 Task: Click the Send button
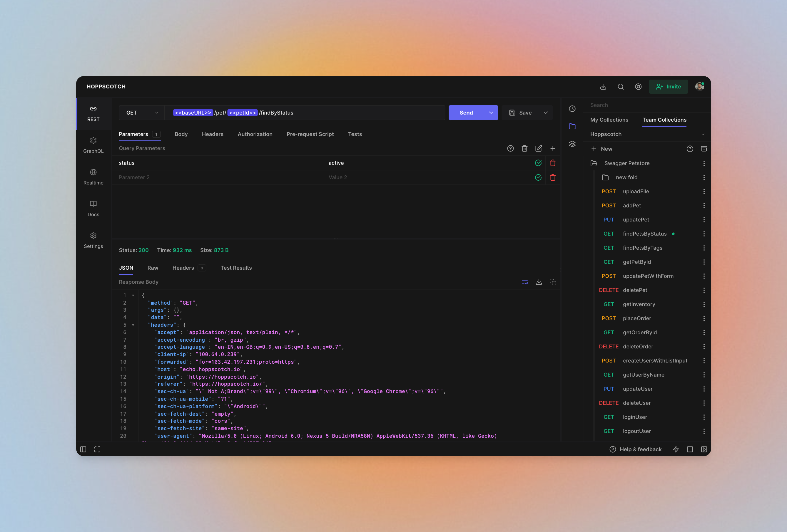tap(466, 112)
